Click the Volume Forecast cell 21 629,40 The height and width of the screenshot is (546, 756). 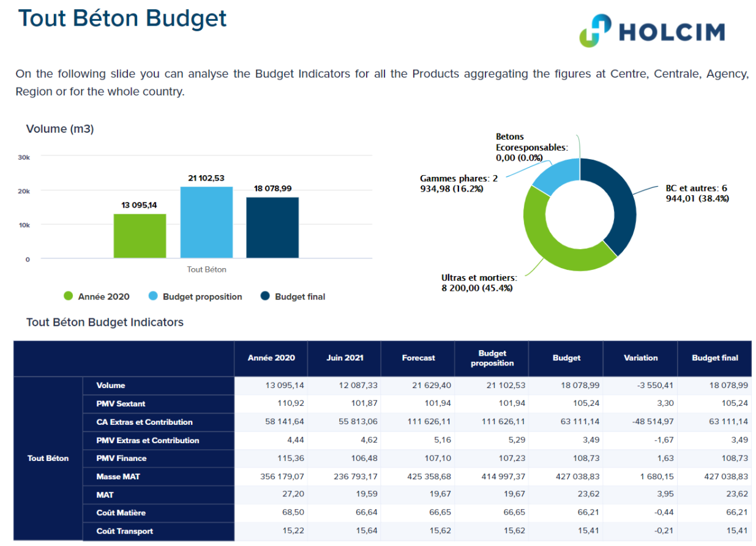(x=418, y=386)
